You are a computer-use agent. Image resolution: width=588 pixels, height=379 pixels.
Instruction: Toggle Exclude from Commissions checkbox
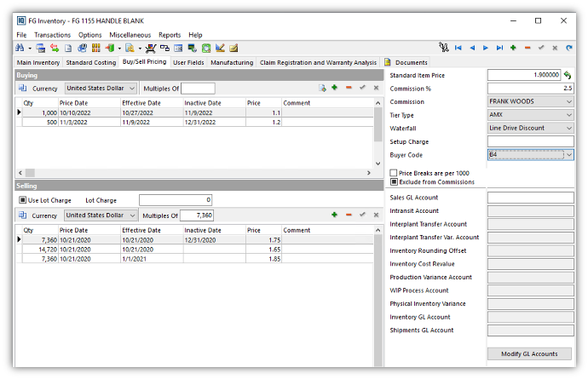[394, 181]
